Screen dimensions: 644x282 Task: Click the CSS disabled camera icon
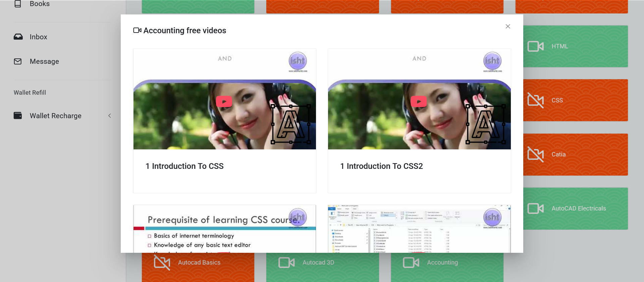pos(535,100)
